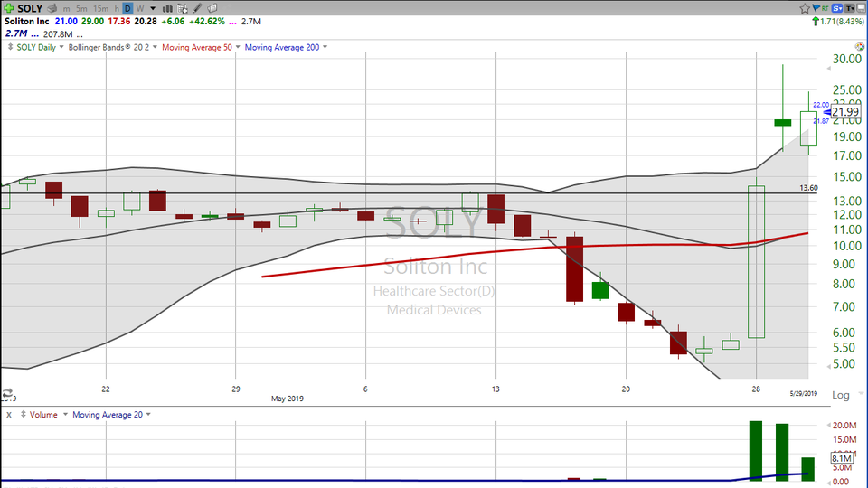
Task: Click the large hollow candle on May 28
Action: 756,262
